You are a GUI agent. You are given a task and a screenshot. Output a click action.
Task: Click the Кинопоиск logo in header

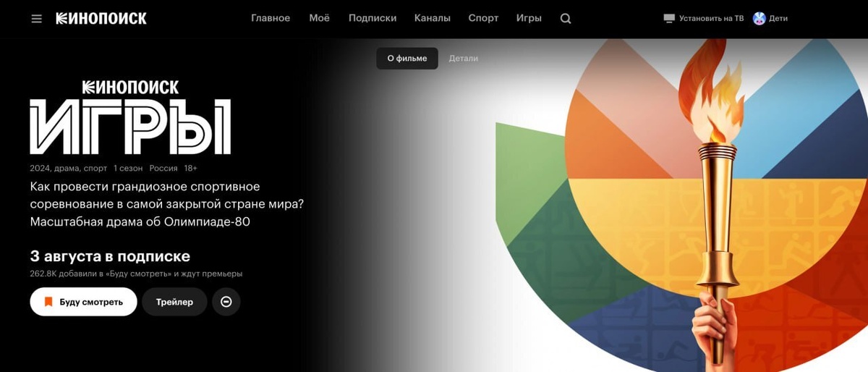pyautogui.click(x=101, y=18)
